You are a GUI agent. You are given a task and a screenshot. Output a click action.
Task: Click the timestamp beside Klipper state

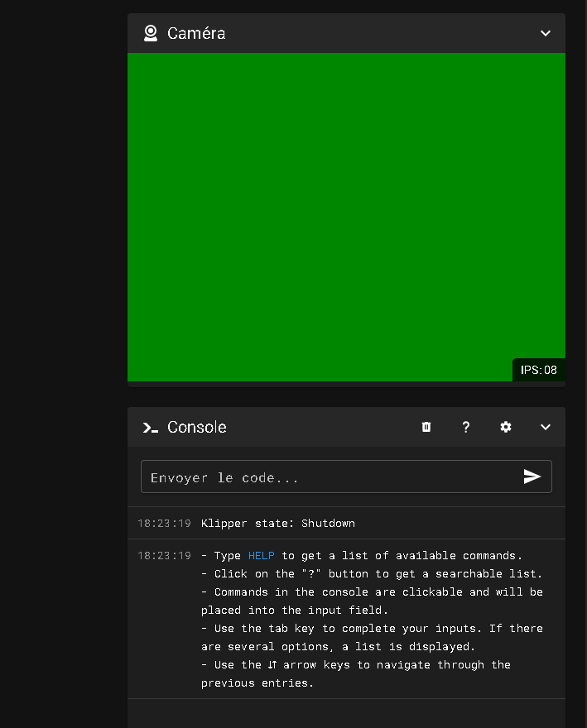(164, 523)
